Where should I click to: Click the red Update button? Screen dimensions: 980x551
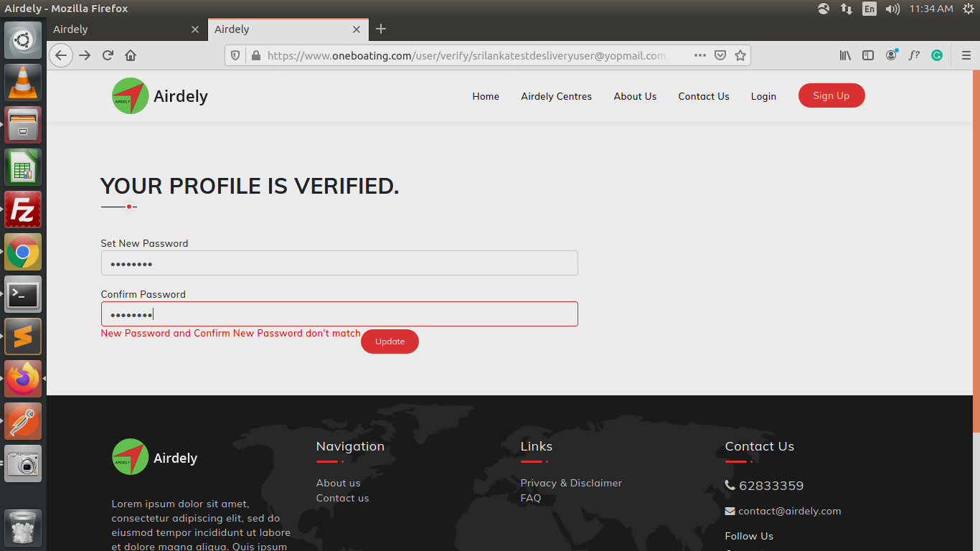coord(390,342)
